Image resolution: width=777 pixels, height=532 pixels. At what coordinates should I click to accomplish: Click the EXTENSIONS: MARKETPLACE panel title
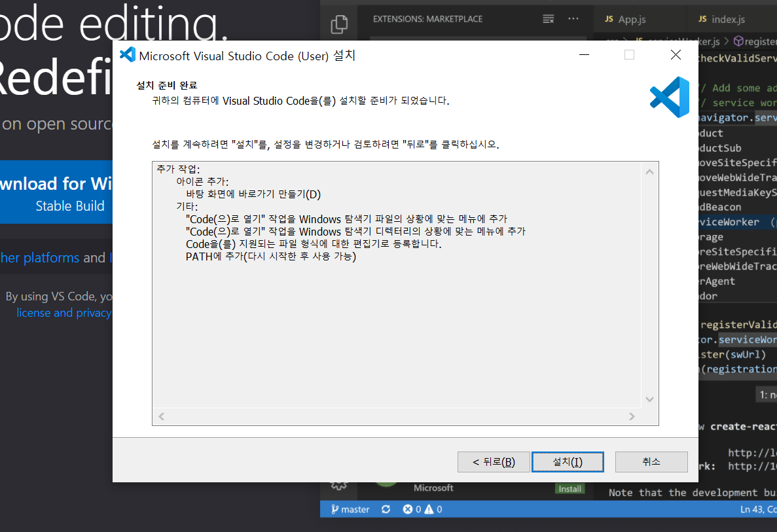point(427,19)
